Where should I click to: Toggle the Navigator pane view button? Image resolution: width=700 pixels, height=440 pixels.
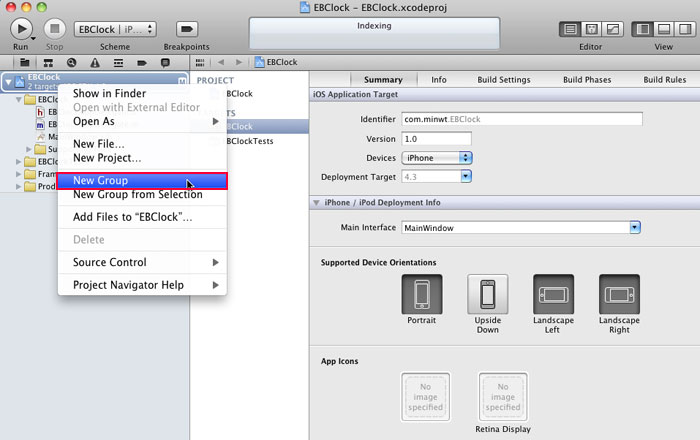click(x=642, y=29)
